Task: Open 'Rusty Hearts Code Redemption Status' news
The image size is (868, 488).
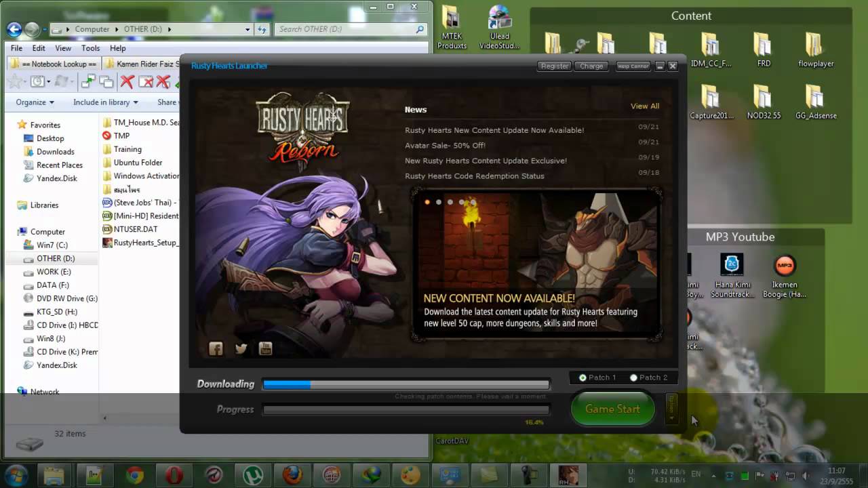Action: click(x=475, y=176)
